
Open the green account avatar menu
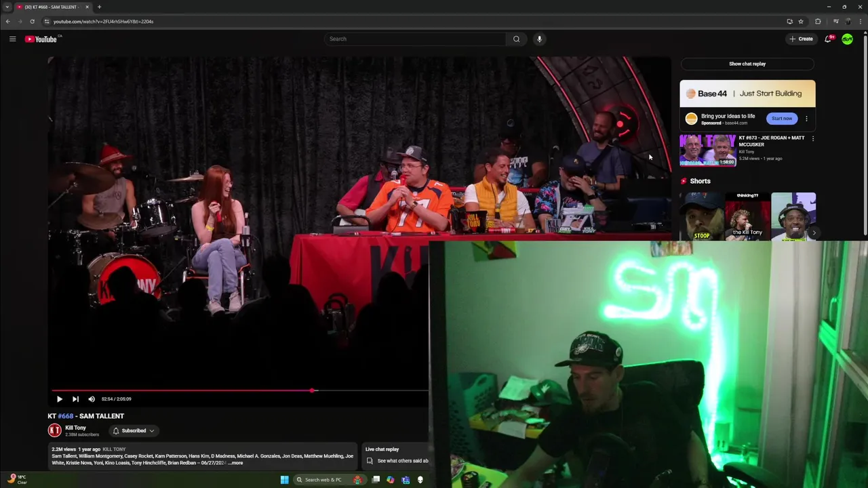(x=847, y=39)
